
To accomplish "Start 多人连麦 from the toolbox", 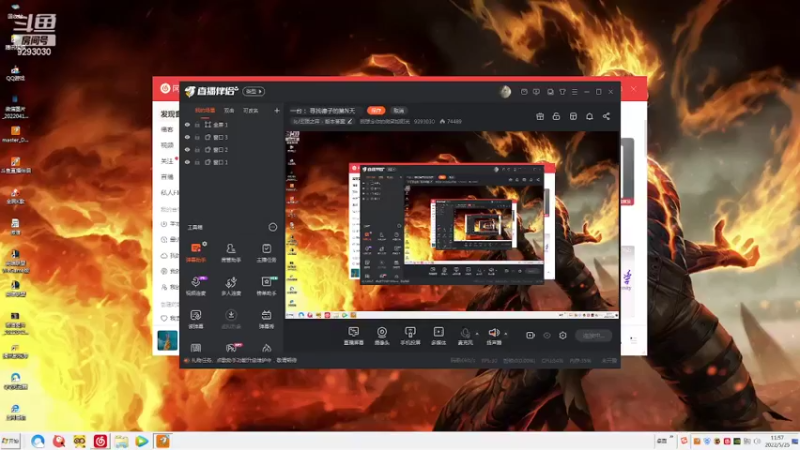I will point(231,286).
